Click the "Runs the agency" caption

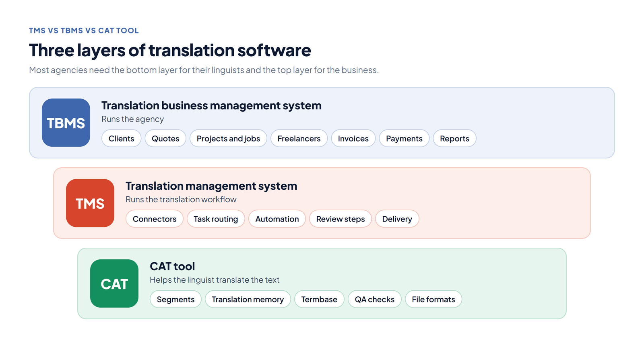132,119
